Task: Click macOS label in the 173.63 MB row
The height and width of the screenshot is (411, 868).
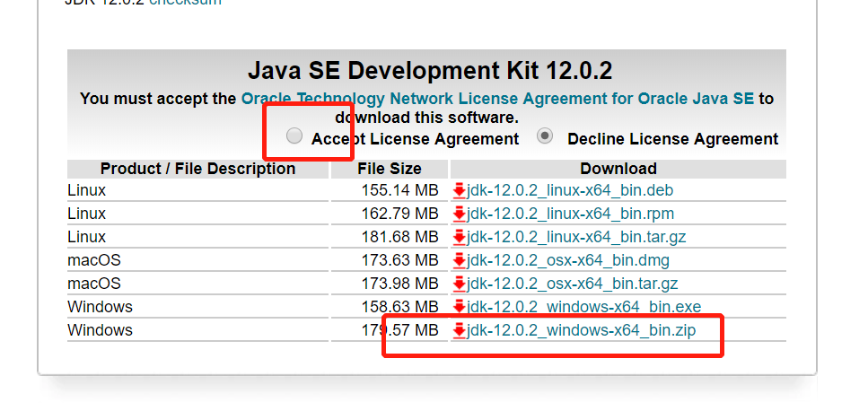Action: (x=94, y=260)
